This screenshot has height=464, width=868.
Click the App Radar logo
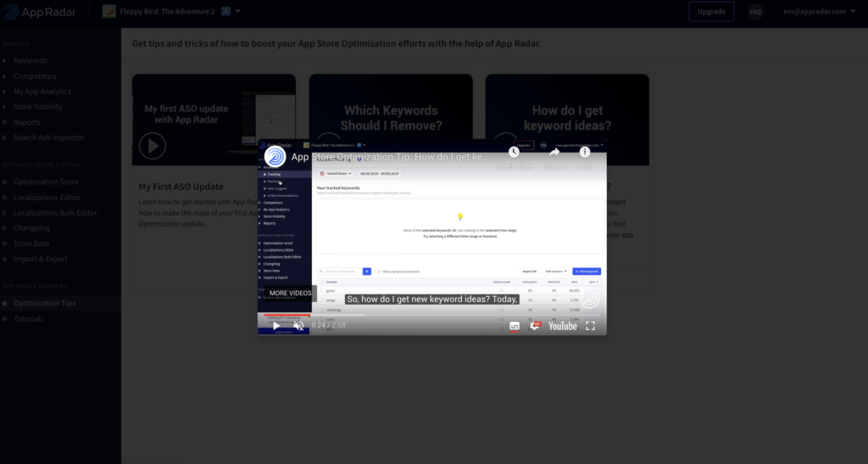pos(40,12)
